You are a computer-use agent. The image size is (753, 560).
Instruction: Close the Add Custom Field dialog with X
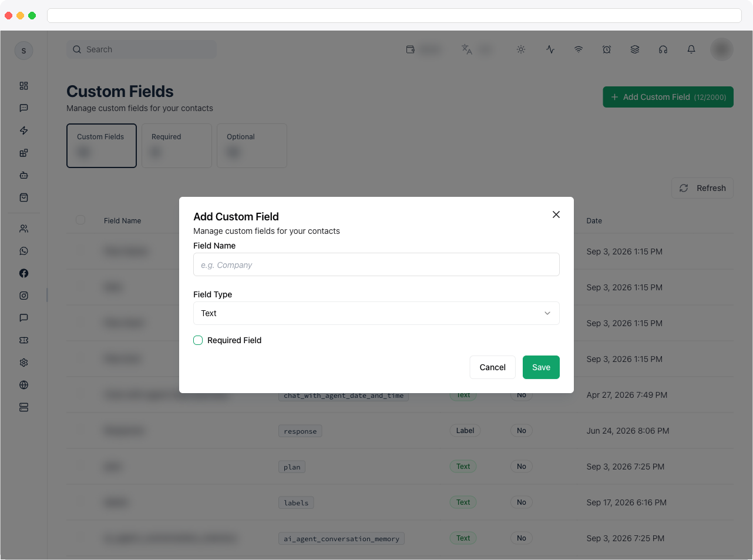556,214
